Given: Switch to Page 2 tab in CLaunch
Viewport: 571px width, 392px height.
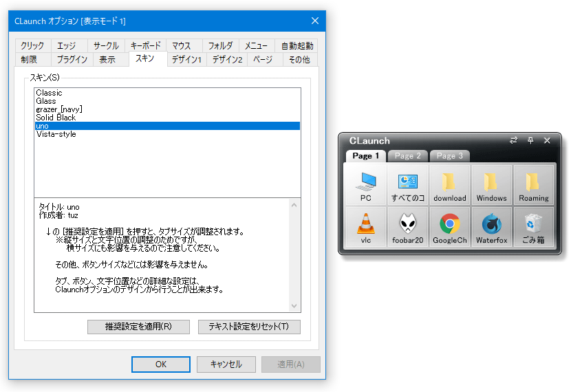Looking at the screenshot, I should (407, 156).
